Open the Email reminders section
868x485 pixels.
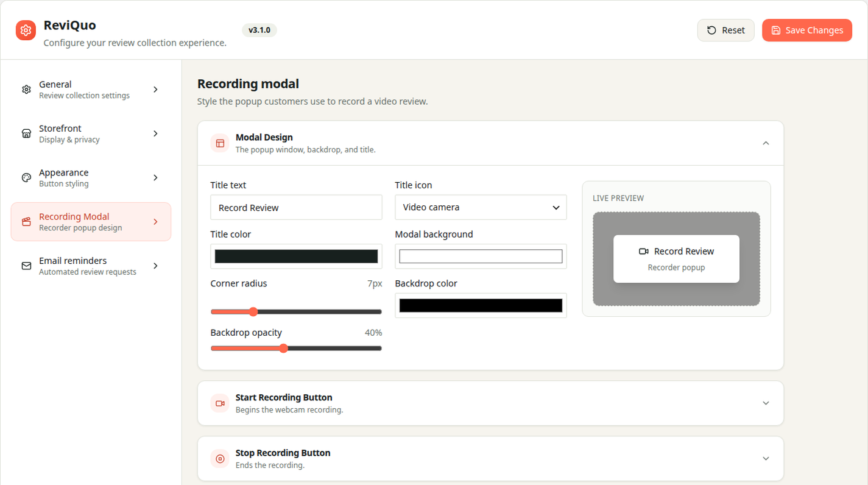91,266
